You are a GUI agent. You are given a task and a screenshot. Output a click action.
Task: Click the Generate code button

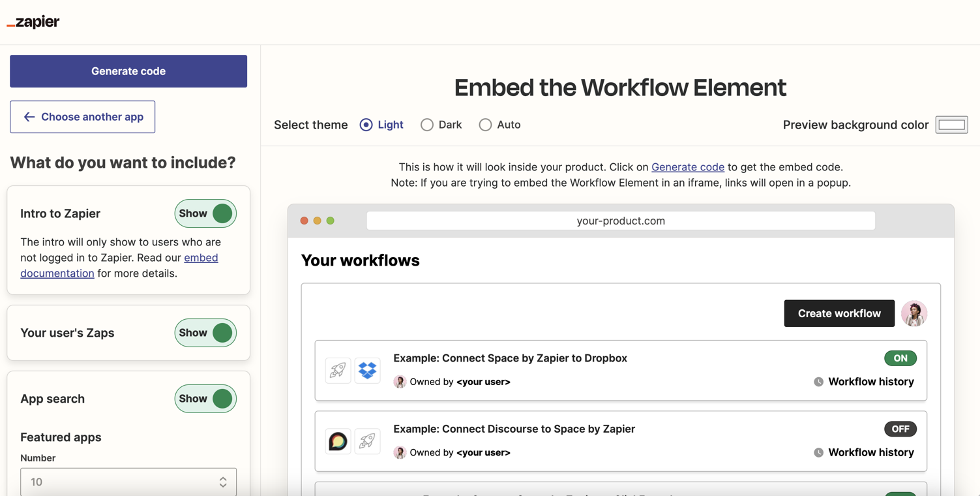(x=128, y=71)
